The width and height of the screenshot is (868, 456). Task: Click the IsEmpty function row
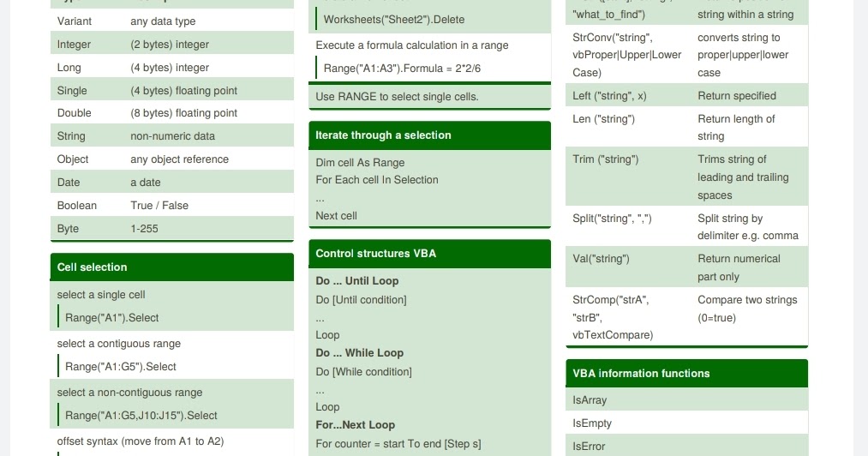[x=686, y=423]
